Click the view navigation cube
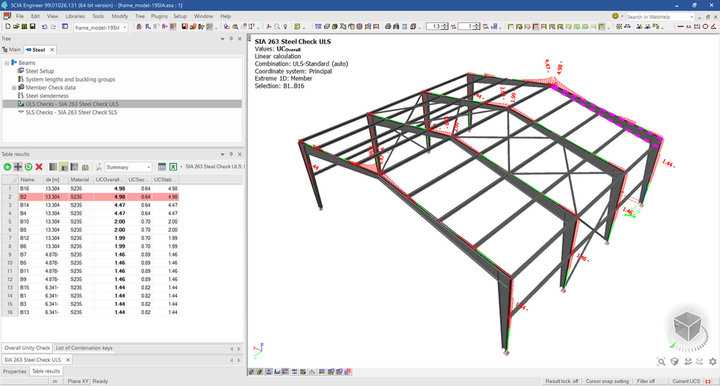This screenshot has width=720, height=386. coord(687,327)
